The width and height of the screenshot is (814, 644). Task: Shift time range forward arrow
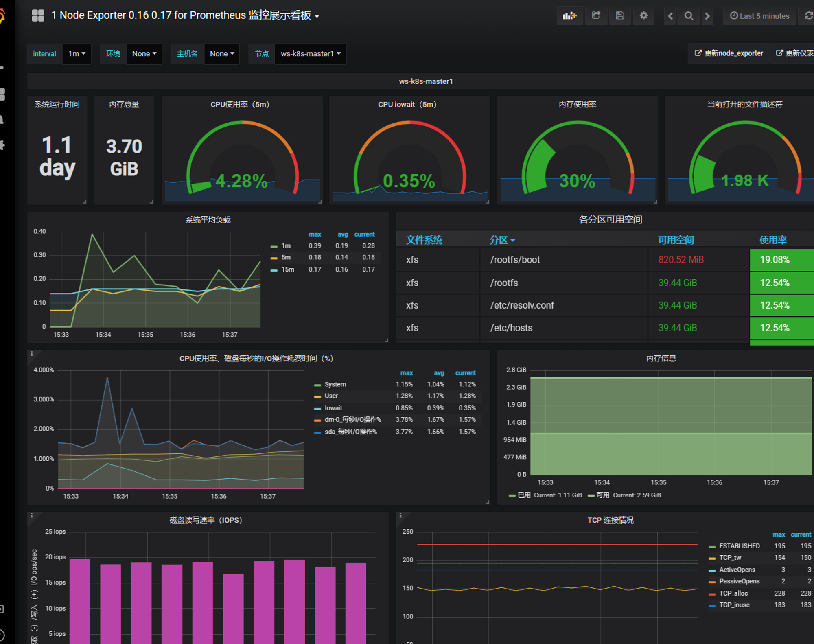click(707, 16)
